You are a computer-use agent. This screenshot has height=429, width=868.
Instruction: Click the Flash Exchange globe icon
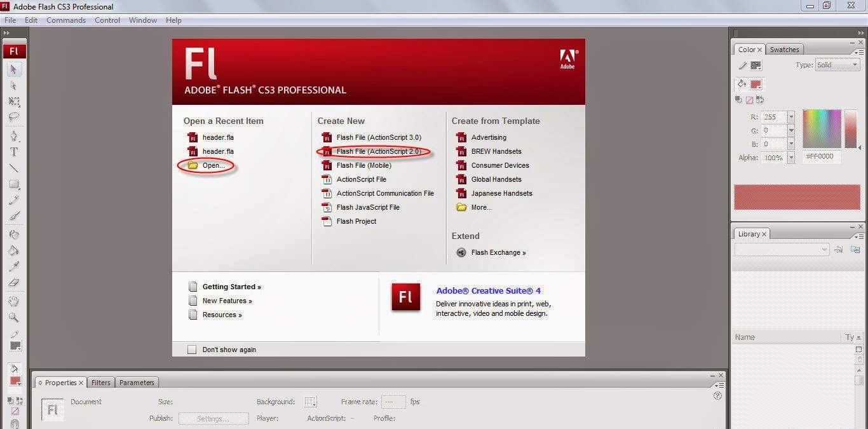point(461,252)
